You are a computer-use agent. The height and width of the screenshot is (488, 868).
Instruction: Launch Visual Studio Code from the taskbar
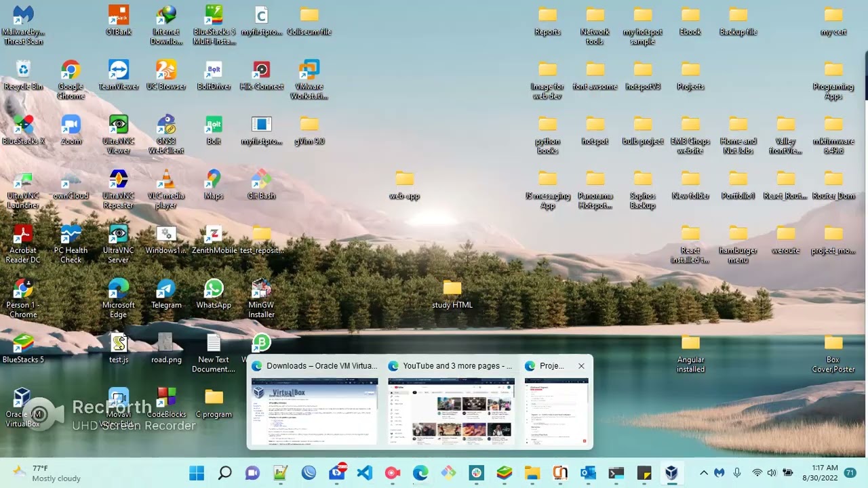click(365, 473)
